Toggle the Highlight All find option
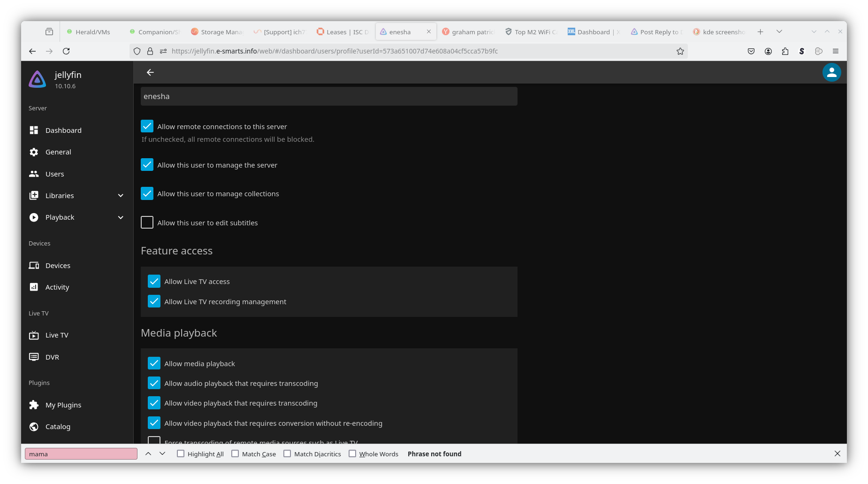The height and width of the screenshot is (484, 868). click(x=181, y=454)
